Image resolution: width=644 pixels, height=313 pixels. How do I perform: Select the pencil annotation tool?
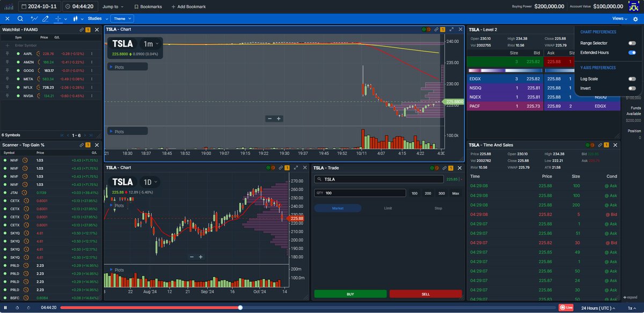pyautogui.click(x=46, y=18)
